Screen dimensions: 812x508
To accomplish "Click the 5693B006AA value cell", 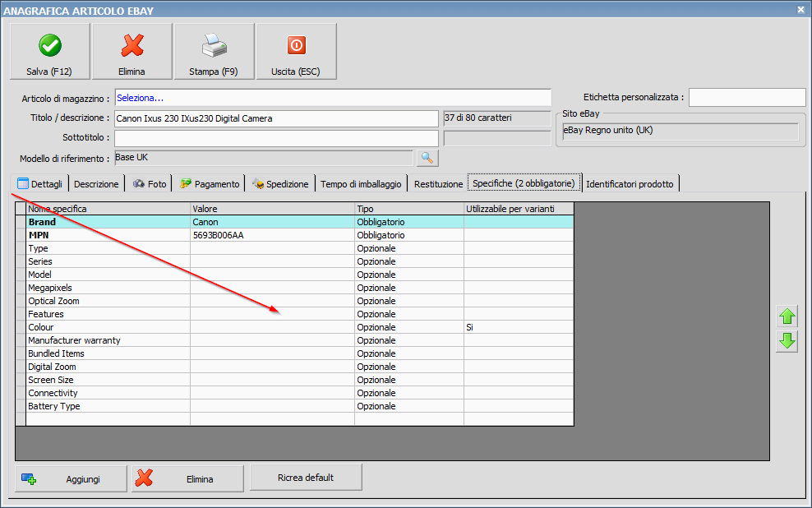I will 272,235.
